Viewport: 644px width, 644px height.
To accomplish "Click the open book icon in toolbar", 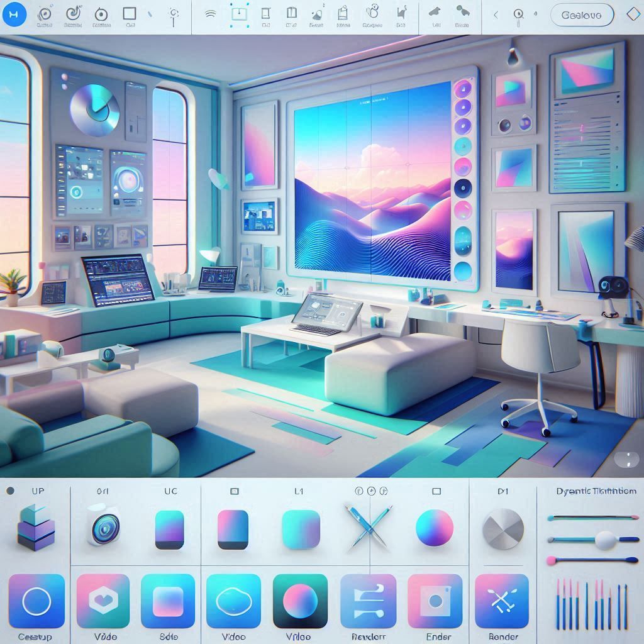I will [x=292, y=13].
